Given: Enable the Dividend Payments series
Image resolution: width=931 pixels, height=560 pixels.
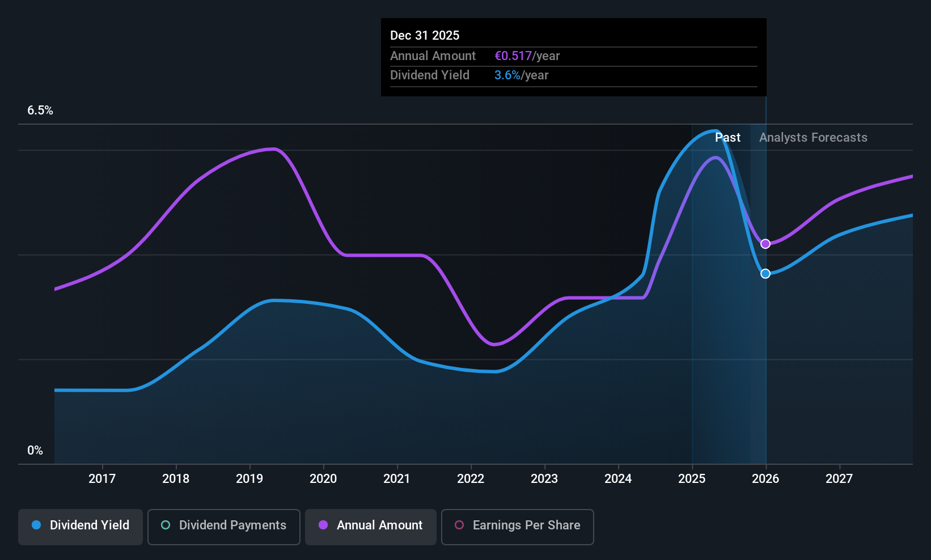Looking at the screenshot, I should tap(224, 527).
